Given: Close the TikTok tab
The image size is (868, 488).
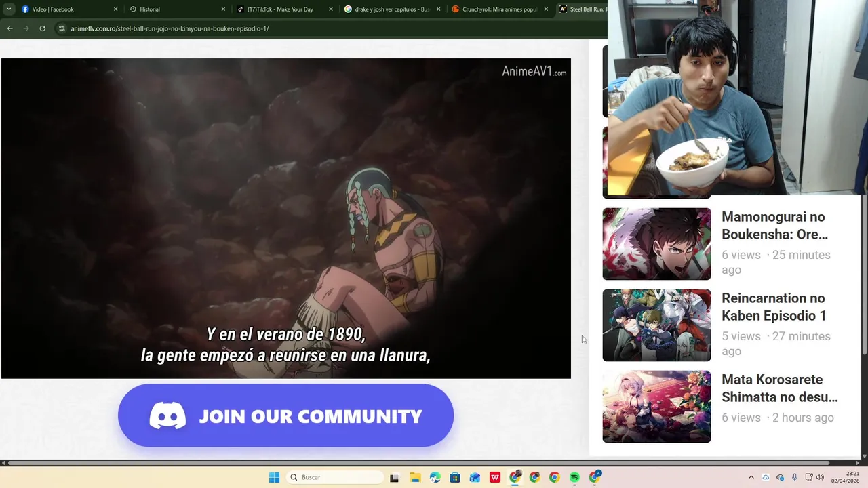Looking at the screenshot, I should 331,9.
